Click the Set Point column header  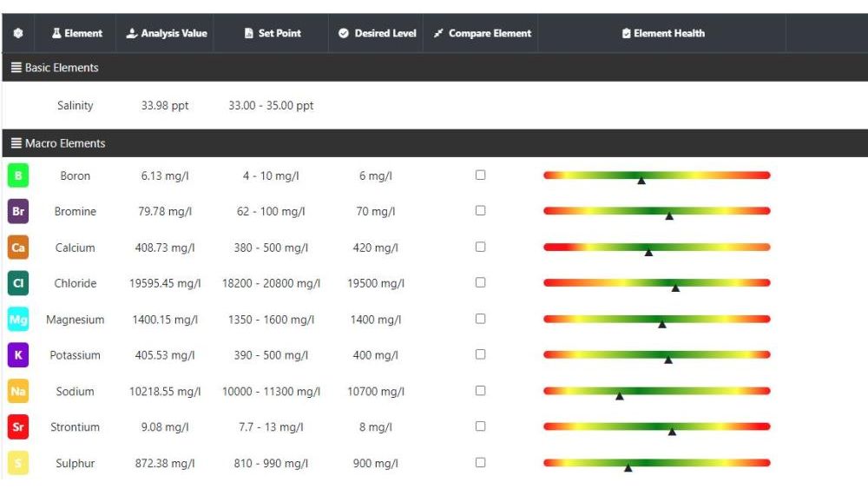(273, 34)
